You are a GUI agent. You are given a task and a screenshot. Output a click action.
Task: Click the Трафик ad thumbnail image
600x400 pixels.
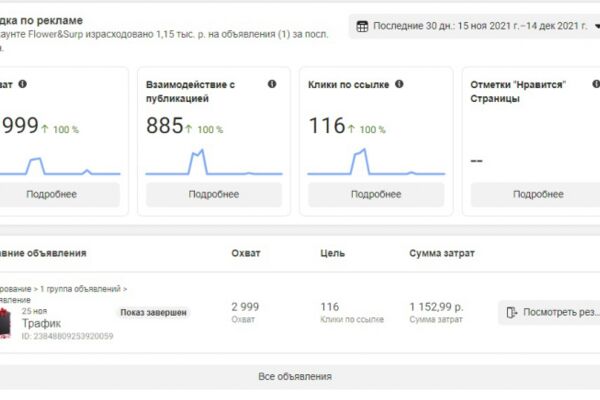coord(5,323)
